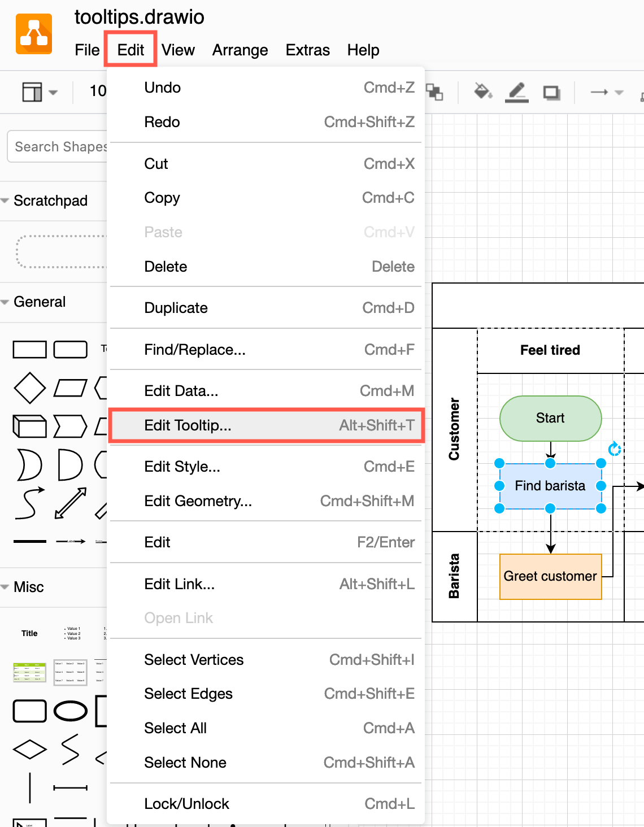The image size is (644, 827).
Task: Click the rotate icon beside the Find barista shape
Action: (613, 450)
